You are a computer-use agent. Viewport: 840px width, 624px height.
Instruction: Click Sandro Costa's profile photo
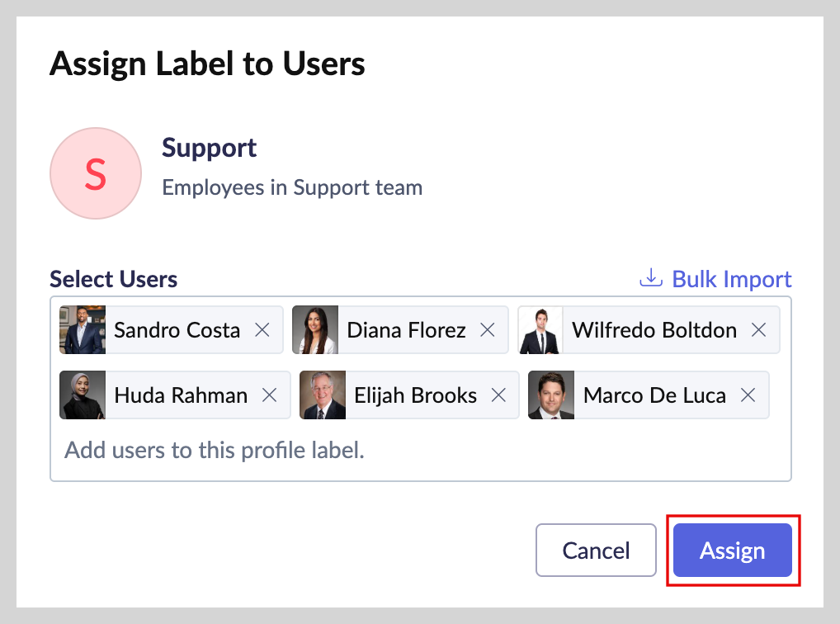point(83,330)
